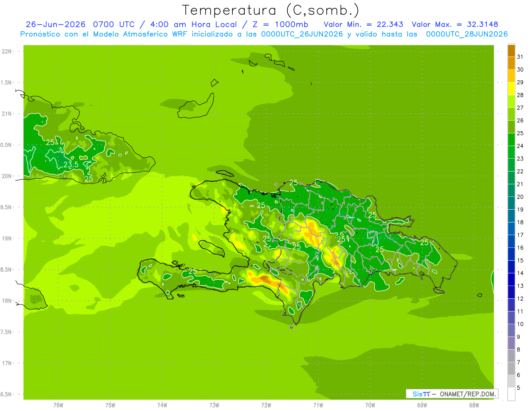Click the 28 degree yellow legend swatch
The width and height of the screenshot is (532, 411).
pos(511,89)
